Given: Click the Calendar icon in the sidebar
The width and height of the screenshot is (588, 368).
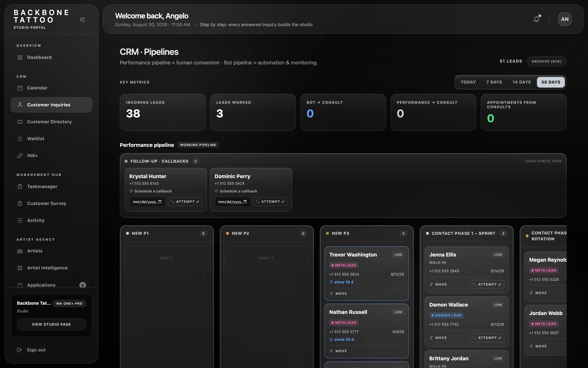Looking at the screenshot, I should [20, 88].
